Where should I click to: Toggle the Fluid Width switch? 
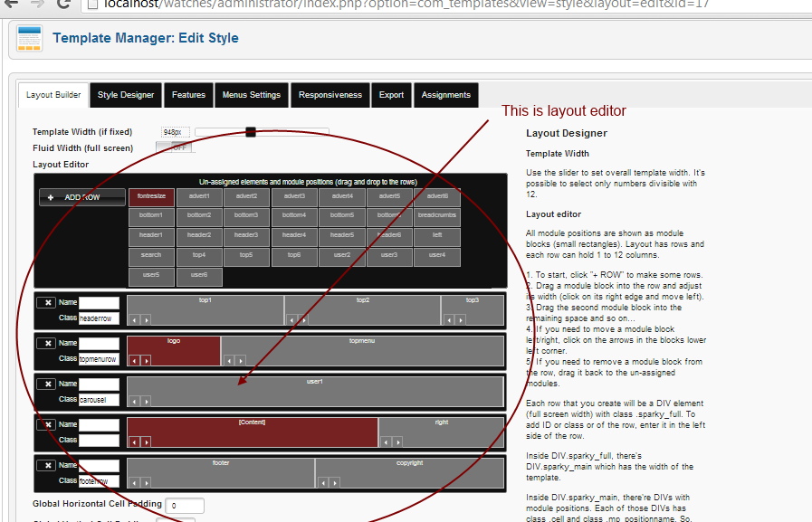[x=174, y=147]
